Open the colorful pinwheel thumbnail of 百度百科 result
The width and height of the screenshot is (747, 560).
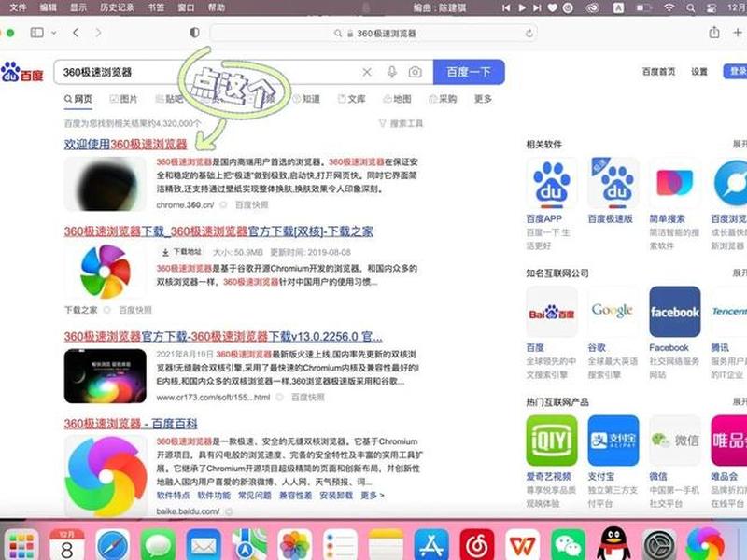tap(106, 476)
